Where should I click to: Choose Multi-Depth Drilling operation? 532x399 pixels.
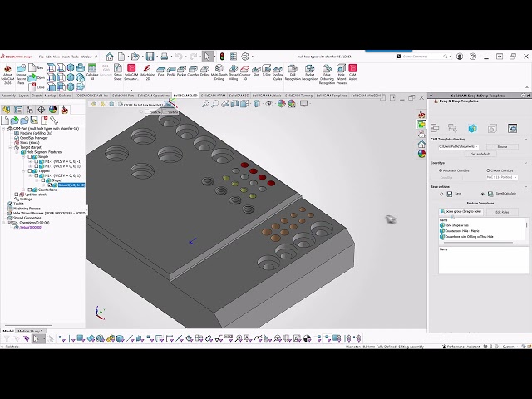click(x=219, y=72)
